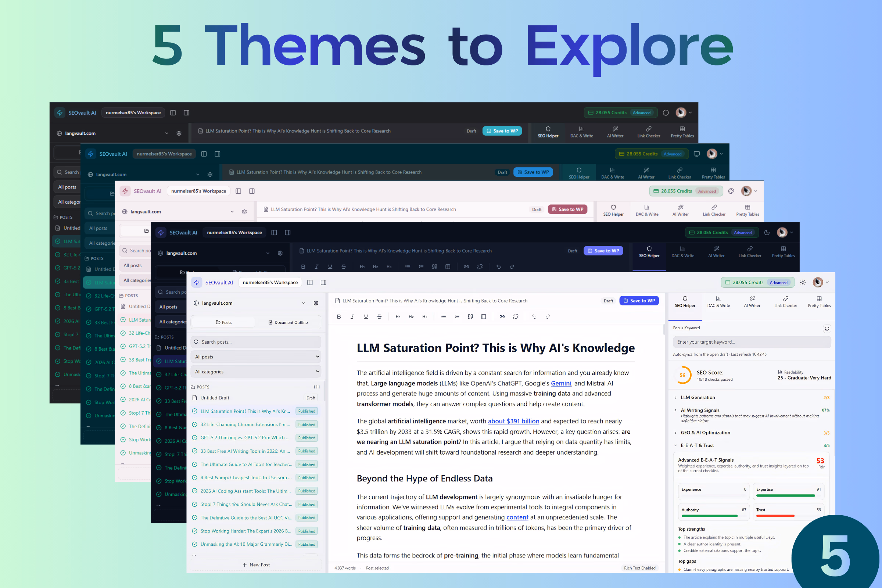Toggle the right sidebar panel in the top black window

tap(186, 112)
